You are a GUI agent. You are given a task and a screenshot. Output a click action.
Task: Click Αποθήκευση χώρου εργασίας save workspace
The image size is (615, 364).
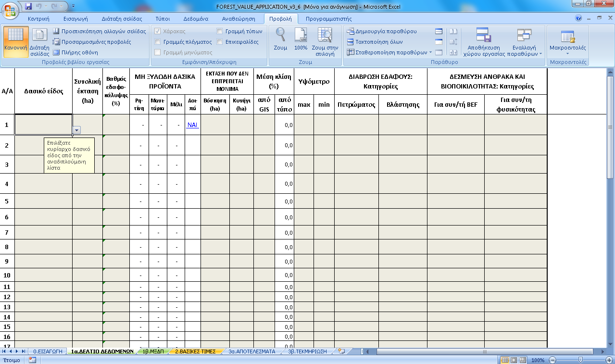(x=484, y=41)
